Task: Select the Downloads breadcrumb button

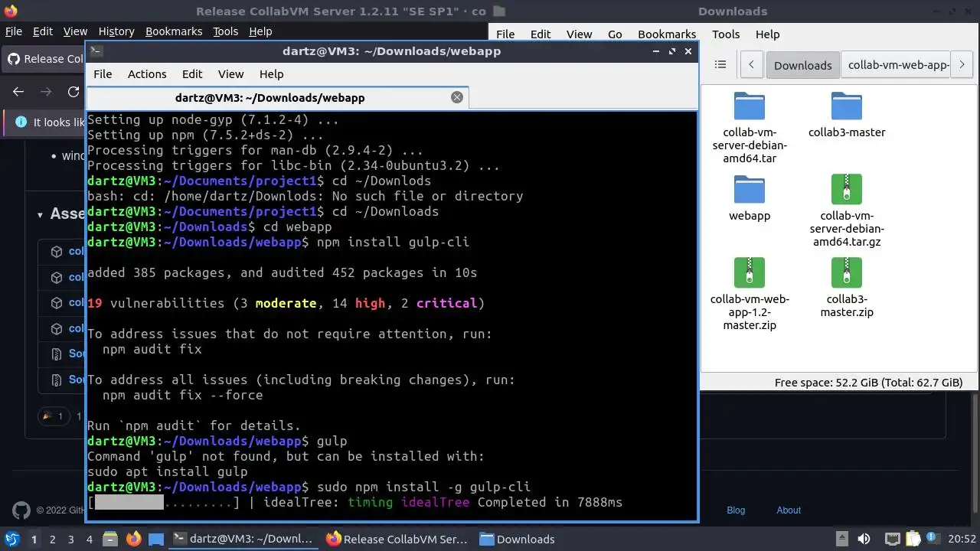Action: point(802,65)
